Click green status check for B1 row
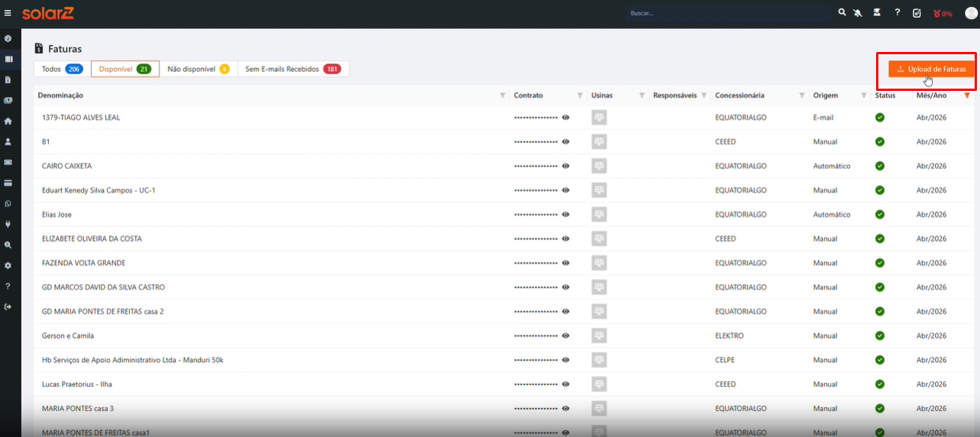The image size is (980, 437). tap(880, 142)
